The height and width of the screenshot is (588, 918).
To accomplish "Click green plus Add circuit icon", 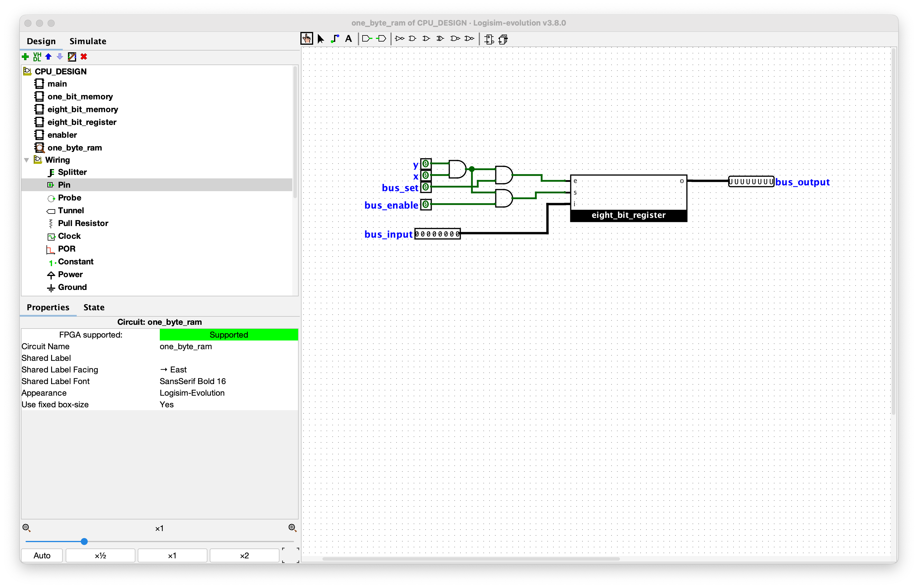I will pos(26,57).
